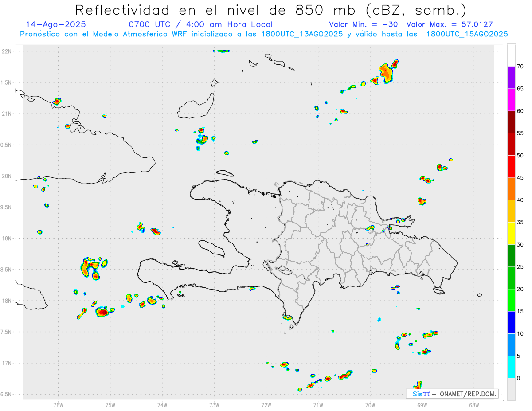This screenshot has width=532, height=411.
Task: Click the '20N' latitude label
Action: [x=7, y=176]
